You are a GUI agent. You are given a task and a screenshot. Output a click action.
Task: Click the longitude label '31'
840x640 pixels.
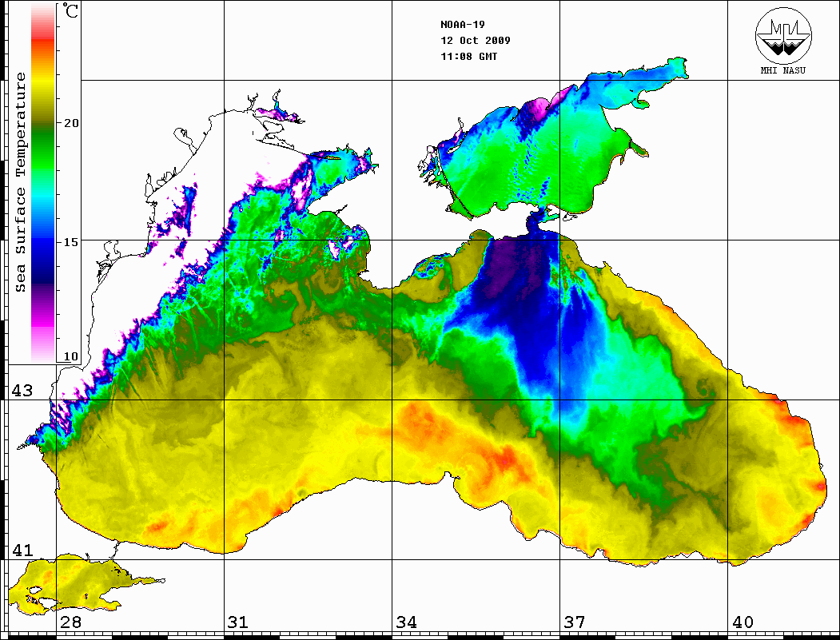pyautogui.click(x=238, y=622)
